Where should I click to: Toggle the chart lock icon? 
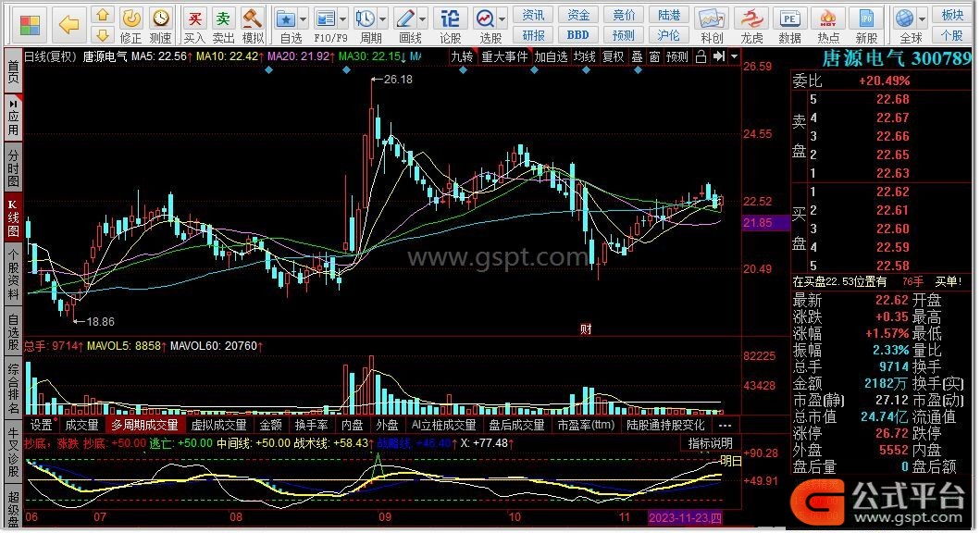point(701,56)
